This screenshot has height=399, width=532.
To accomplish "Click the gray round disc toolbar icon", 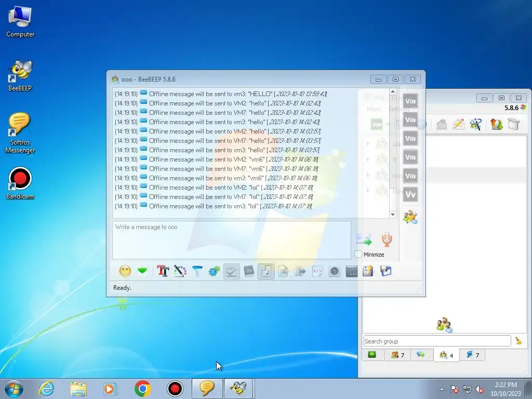I will click(334, 271).
